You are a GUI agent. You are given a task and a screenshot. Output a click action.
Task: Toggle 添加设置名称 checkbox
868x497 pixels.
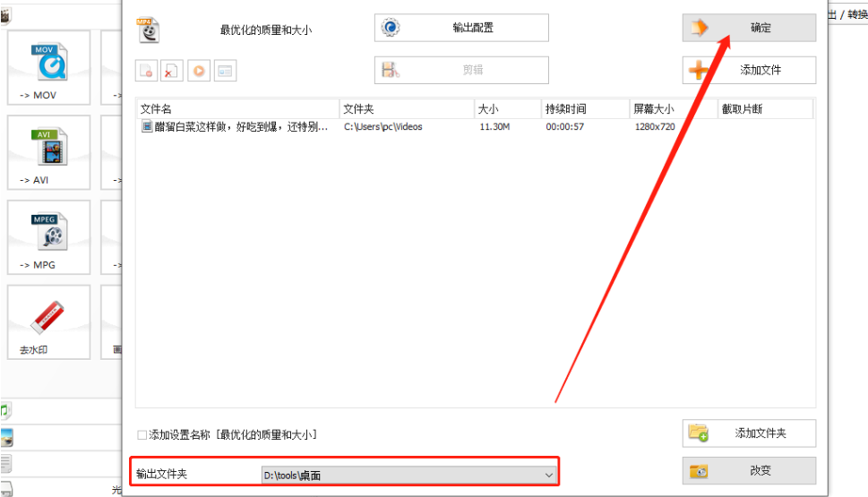[x=142, y=435]
